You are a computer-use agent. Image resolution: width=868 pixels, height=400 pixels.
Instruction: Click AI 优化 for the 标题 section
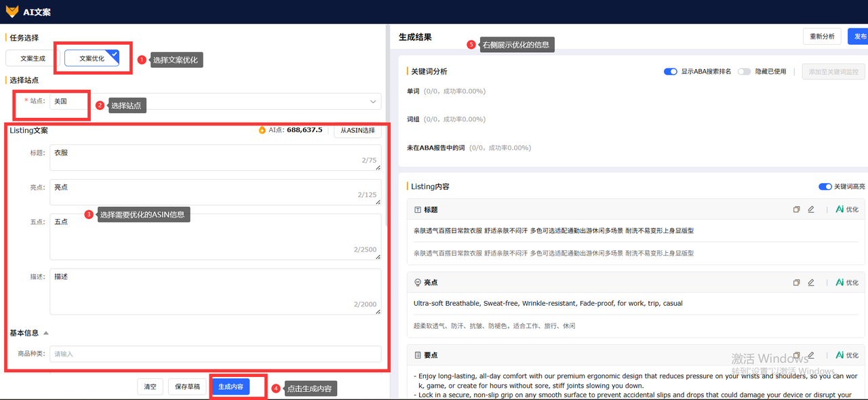847,210
